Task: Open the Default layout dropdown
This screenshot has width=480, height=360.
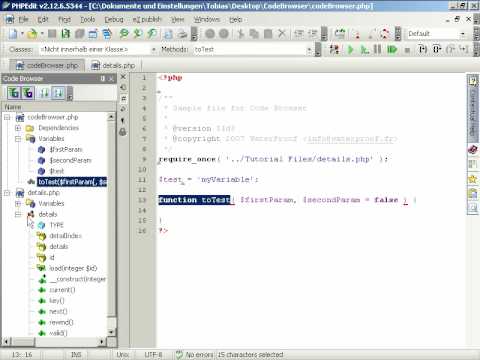Action: (x=462, y=34)
